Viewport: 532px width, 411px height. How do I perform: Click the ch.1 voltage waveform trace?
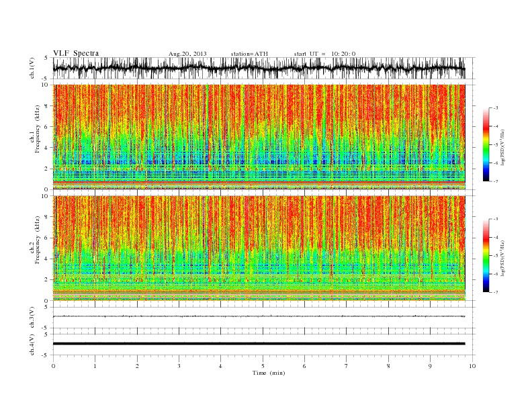click(x=259, y=68)
